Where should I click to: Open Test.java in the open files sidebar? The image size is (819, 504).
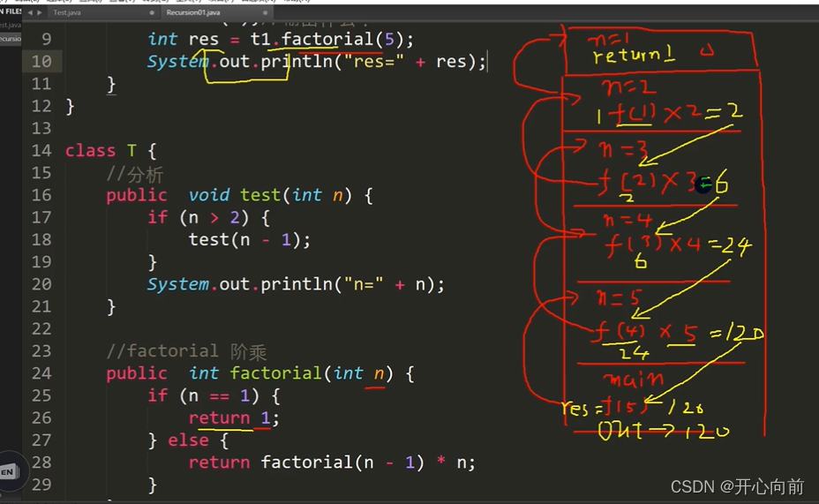(x=10, y=25)
